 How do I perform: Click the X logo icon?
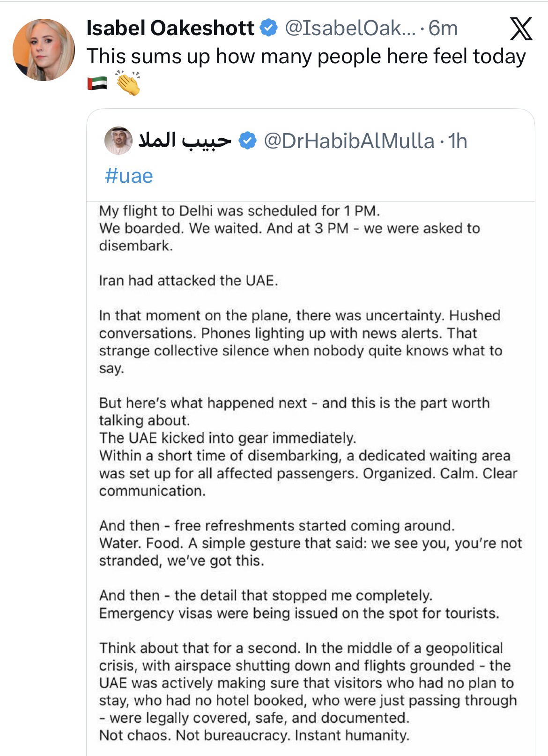pyautogui.click(x=520, y=29)
